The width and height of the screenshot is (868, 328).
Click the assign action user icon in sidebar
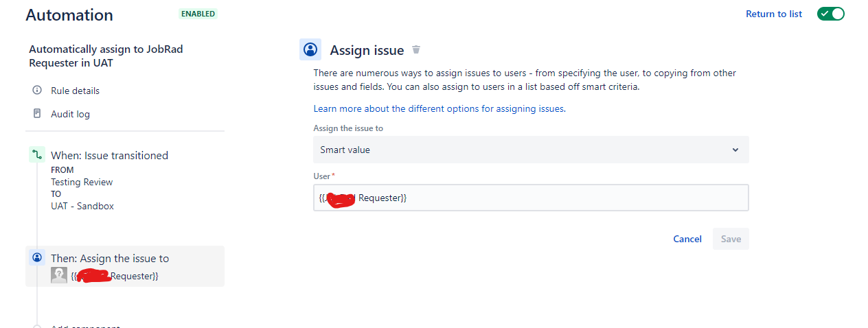[x=37, y=258]
